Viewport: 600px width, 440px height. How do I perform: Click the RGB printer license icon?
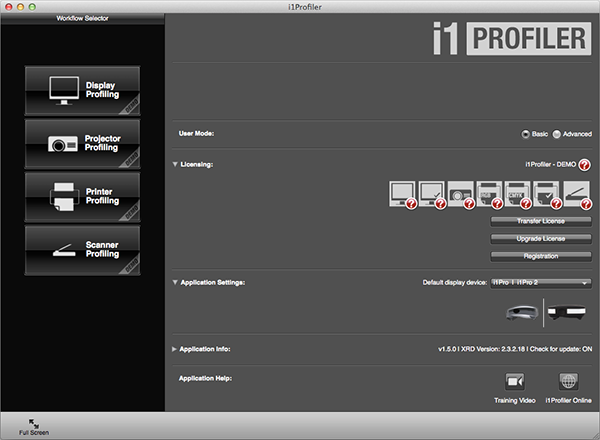489,194
